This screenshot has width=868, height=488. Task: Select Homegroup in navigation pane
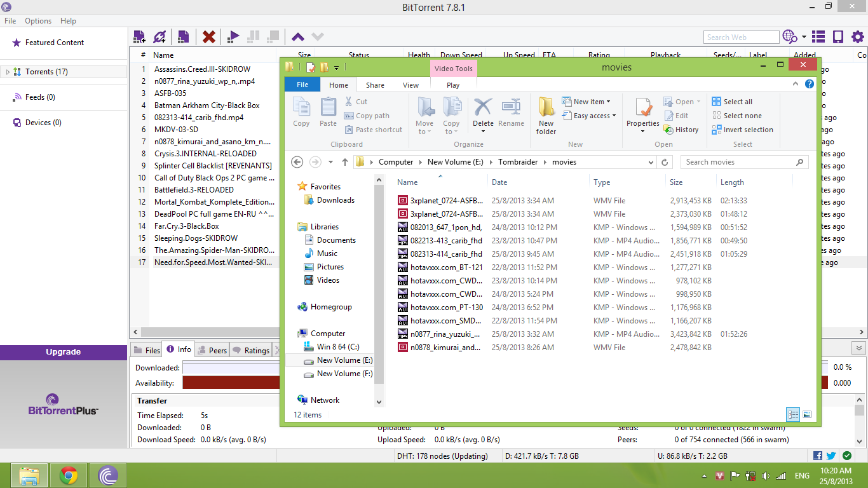[324, 307]
